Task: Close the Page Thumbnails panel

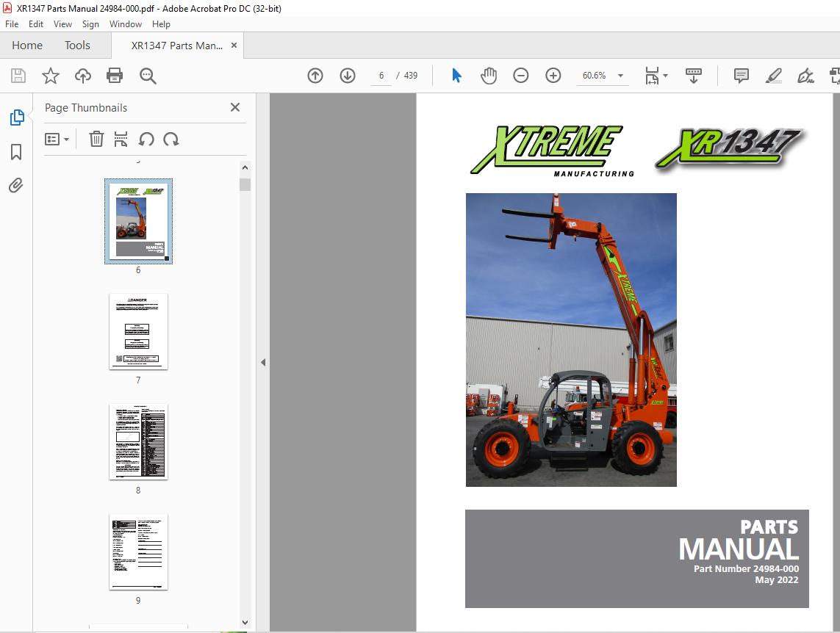Action: pos(235,107)
